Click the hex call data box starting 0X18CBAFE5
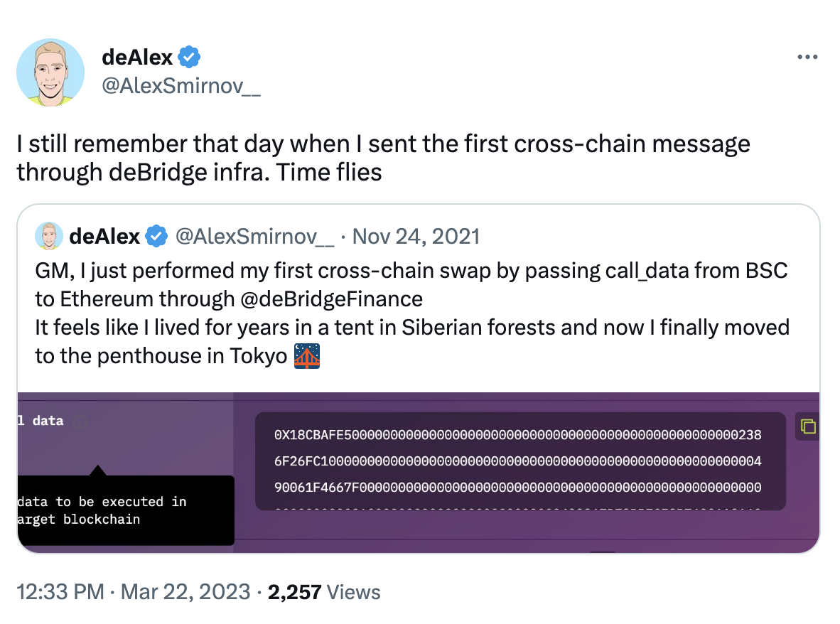Viewport: 840px width, 624px height. click(x=519, y=461)
